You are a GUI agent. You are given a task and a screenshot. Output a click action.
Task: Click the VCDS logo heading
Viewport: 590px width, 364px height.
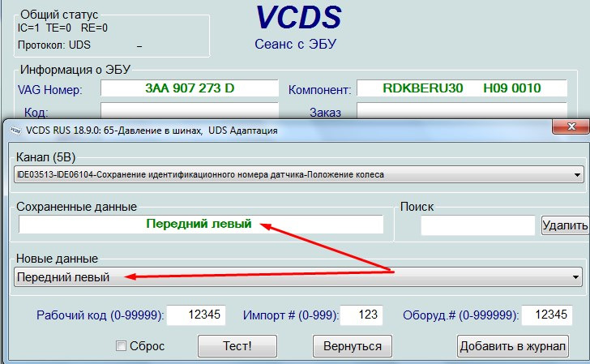coord(298,17)
